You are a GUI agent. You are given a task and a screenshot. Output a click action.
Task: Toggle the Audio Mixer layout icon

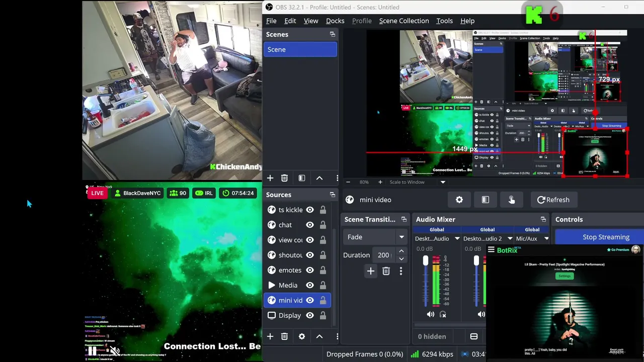click(474, 336)
